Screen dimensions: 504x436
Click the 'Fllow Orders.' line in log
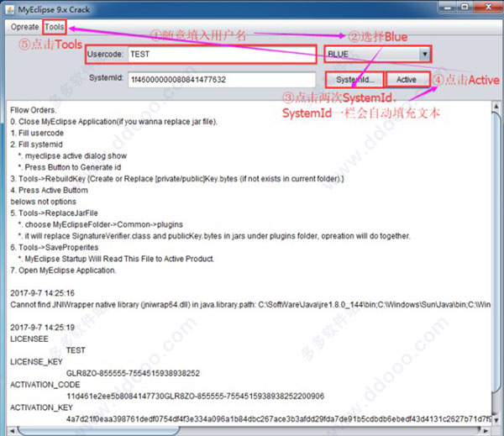click(x=34, y=110)
